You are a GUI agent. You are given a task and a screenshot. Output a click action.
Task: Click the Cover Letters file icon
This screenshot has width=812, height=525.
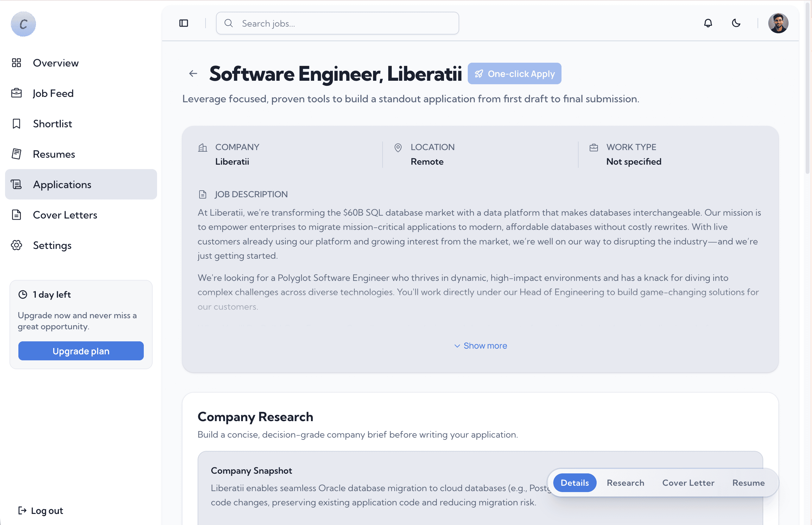[16, 215]
